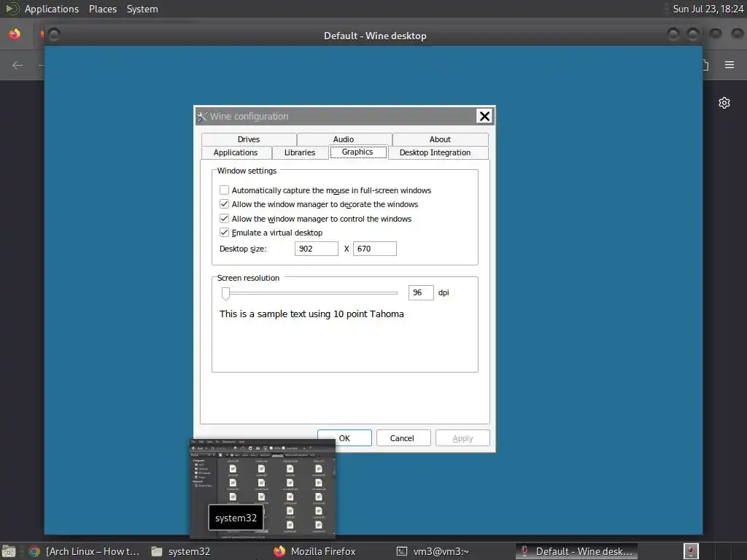This screenshot has height=560, width=747.
Task: Switch to system32 folder taskbar entry
Action: point(181,551)
